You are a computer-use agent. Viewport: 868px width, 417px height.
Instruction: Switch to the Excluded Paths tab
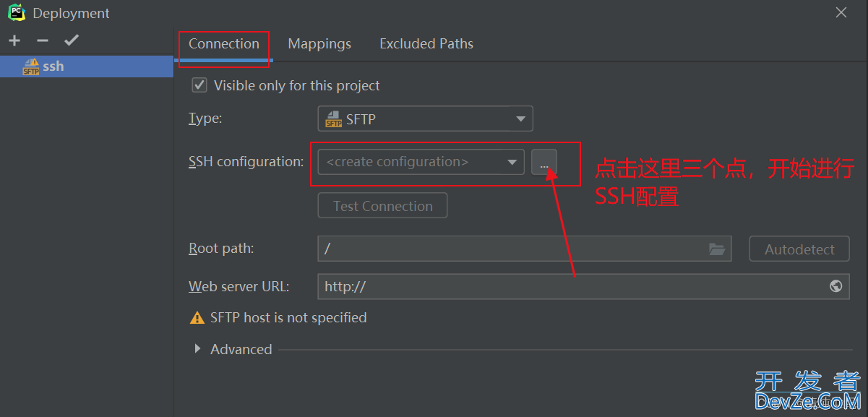point(426,44)
